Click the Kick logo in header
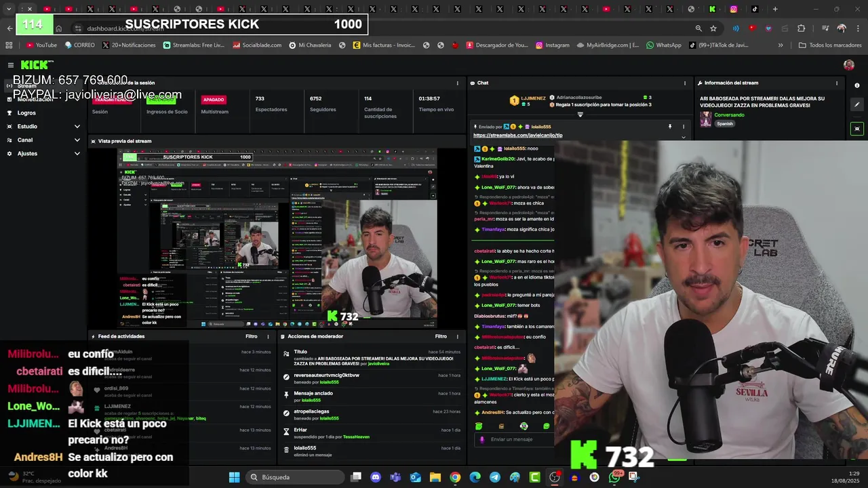The width and height of the screenshot is (868, 488). pyautogui.click(x=37, y=65)
